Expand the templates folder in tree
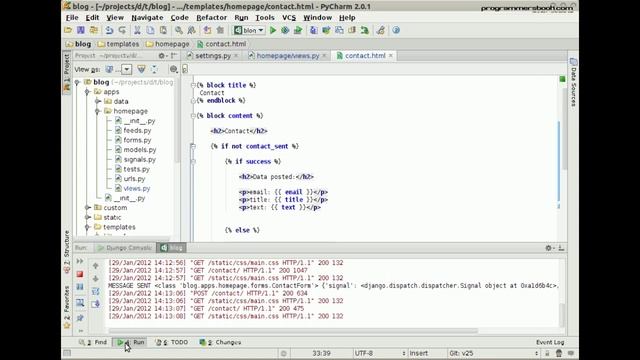The width and height of the screenshot is (640, 360). click(87, 227)
